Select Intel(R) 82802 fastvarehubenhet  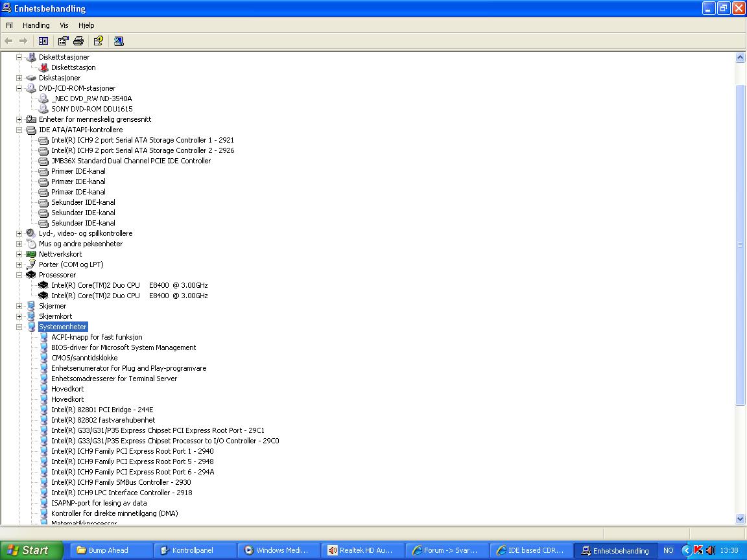pos(103,420)
